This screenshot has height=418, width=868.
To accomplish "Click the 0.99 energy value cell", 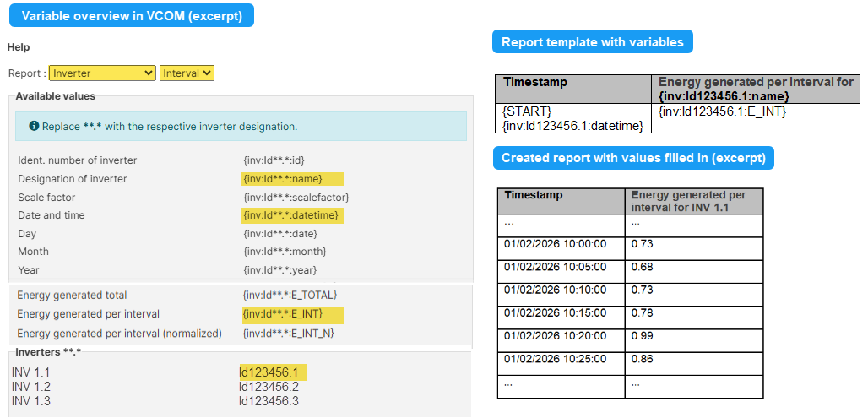I will (x=643, y=336).
